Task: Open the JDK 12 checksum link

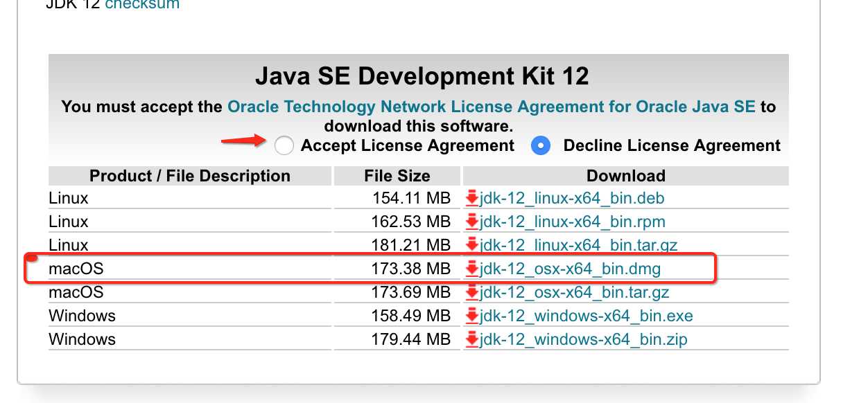Action: [x=142, y=4]
